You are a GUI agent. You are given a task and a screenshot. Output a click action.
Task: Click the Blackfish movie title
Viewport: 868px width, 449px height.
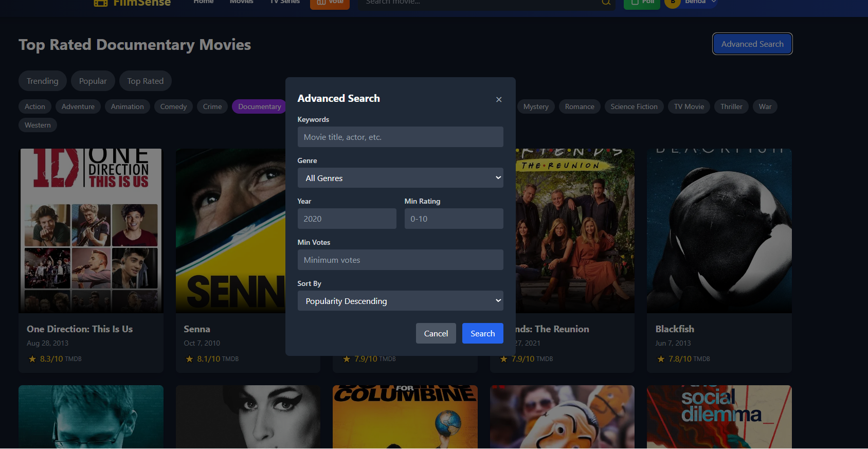(x=675, y=329)
